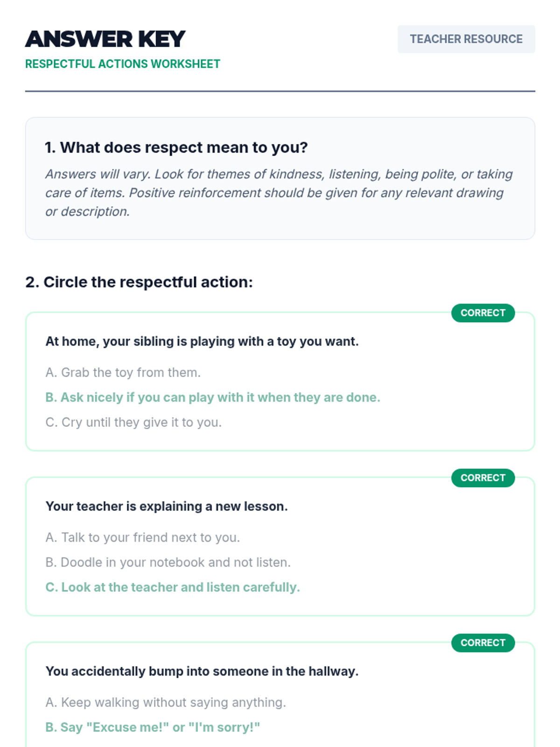Choose 'Talk to your friend next to you'
This screenshot has height=747, width=560.
point(143,537)
